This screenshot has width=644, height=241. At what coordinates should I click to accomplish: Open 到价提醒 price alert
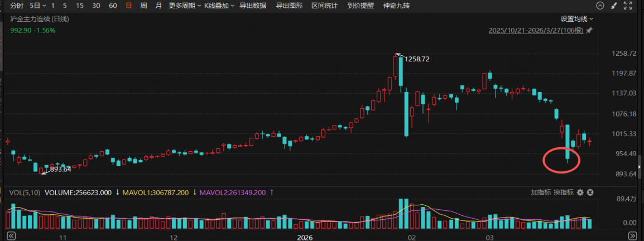click(x=360, y=6)
